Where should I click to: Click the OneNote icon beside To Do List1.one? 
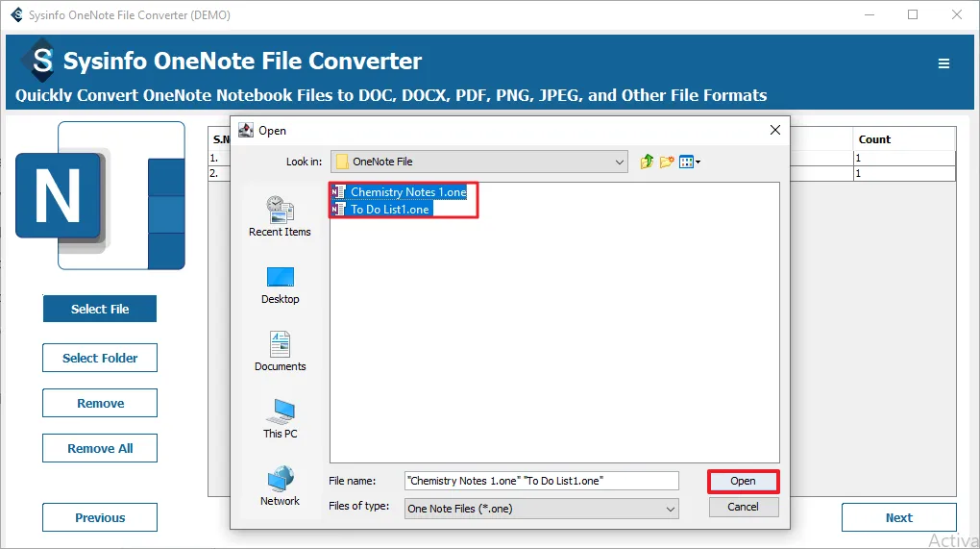point(338,210)
